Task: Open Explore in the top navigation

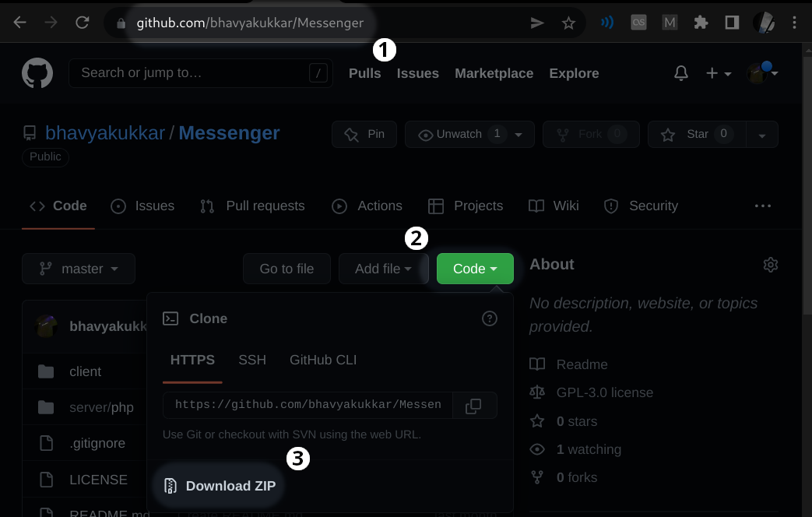Action: click(x=574, y=73)
